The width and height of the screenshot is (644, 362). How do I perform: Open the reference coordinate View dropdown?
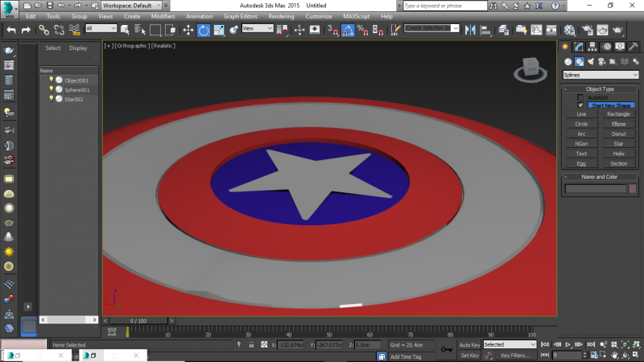(x=258, y=28)
